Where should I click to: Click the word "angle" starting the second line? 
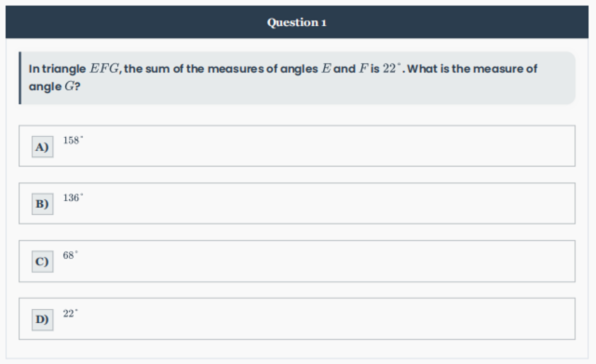[x=46, y=87]
